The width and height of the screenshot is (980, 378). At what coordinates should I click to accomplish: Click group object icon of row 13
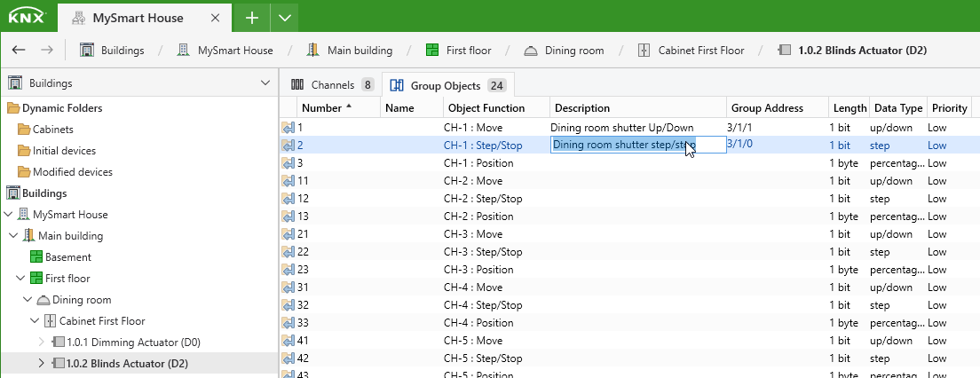(x=288, y=217)
